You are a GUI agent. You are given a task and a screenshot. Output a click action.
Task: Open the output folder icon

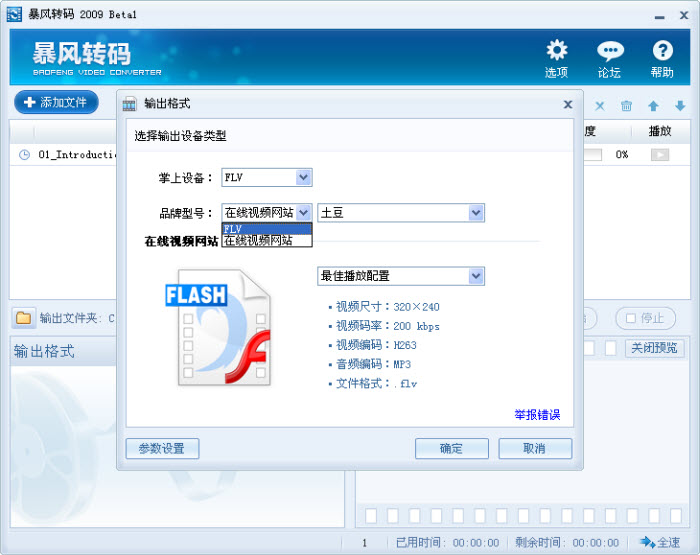23,318
